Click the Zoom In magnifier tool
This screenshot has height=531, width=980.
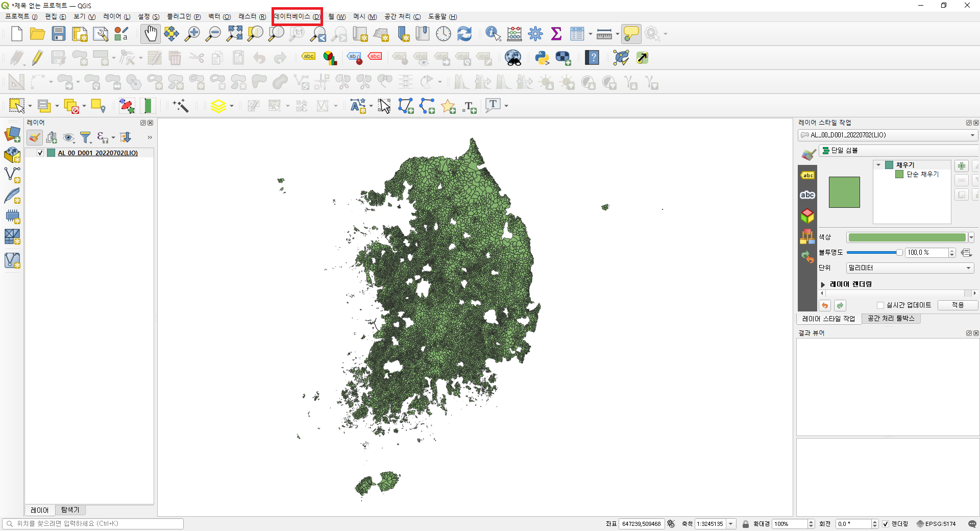[192, 34]
